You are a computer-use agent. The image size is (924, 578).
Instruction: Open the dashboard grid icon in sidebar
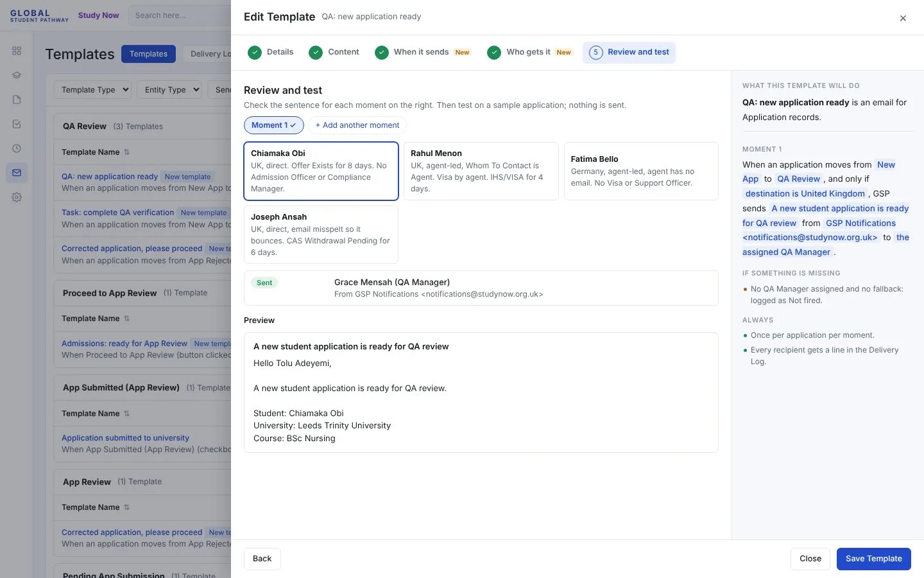[x=17, y=51]
